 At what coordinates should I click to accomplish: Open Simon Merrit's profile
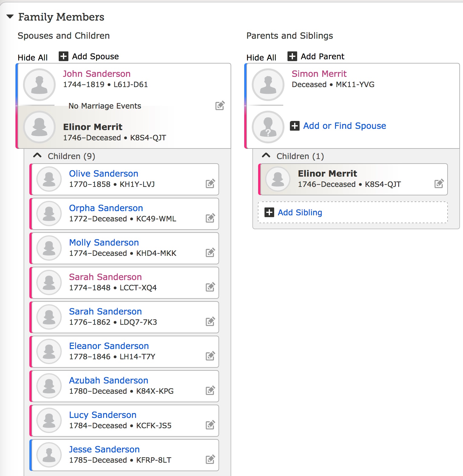click(x=319, y=74)
